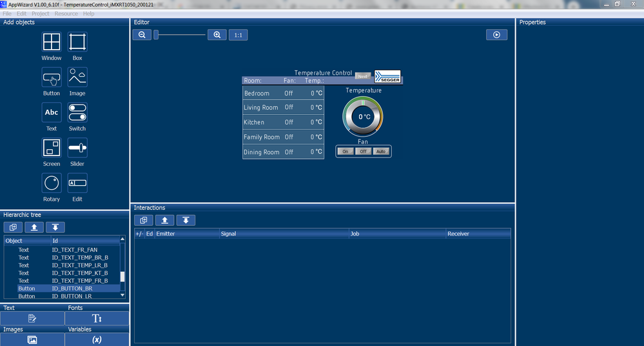Open the Fonts resources dialog
This screenshot has width=644, height=346.
[x=97, y=318]
